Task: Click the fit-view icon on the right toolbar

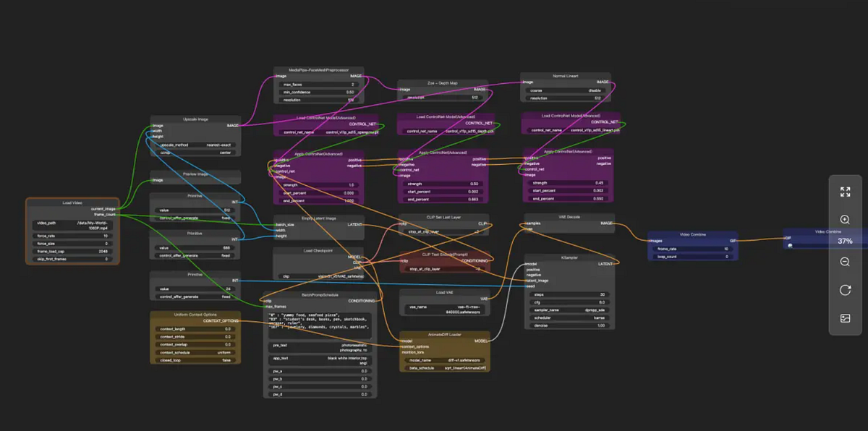Action: [x=845, y=192]
